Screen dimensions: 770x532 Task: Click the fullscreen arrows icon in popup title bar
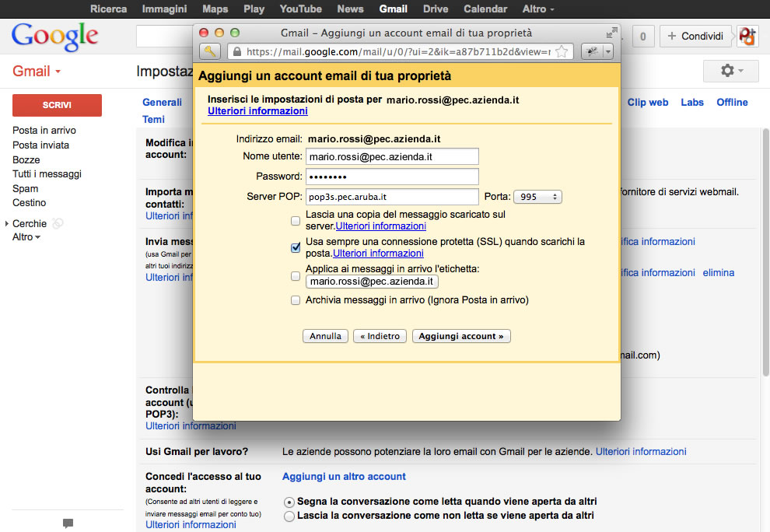coord(612,33)
